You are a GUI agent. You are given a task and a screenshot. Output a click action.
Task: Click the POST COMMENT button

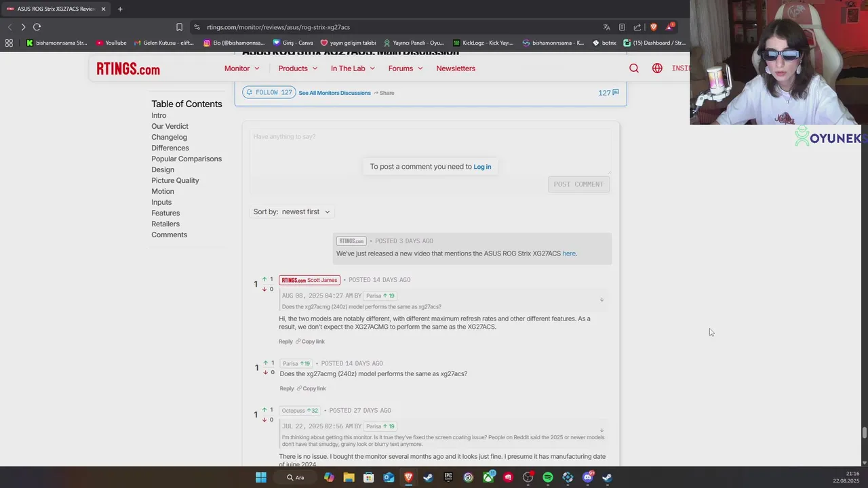578,184
